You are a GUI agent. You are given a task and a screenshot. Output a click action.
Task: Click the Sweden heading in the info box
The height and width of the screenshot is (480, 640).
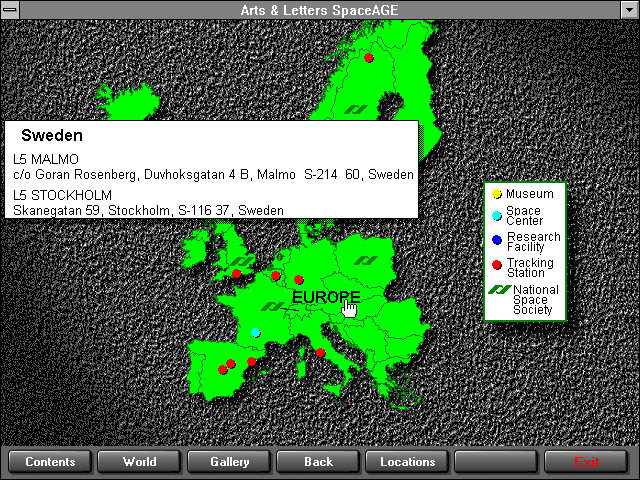pos(52,135)
